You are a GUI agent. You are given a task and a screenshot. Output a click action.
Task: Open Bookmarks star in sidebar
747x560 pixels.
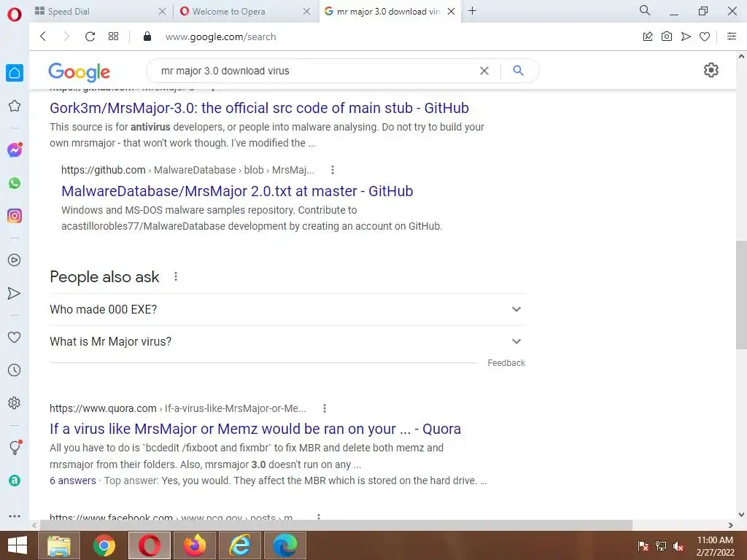point(15,106)
